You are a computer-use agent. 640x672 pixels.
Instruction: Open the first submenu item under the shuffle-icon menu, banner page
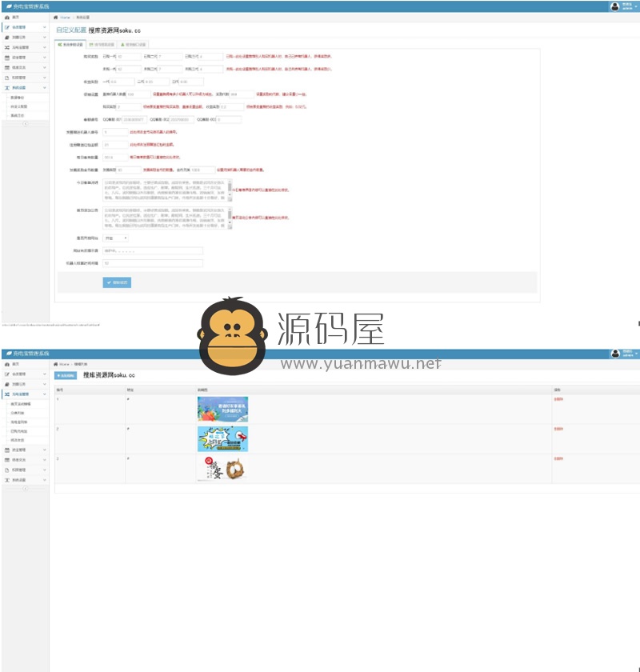point(21,404)
